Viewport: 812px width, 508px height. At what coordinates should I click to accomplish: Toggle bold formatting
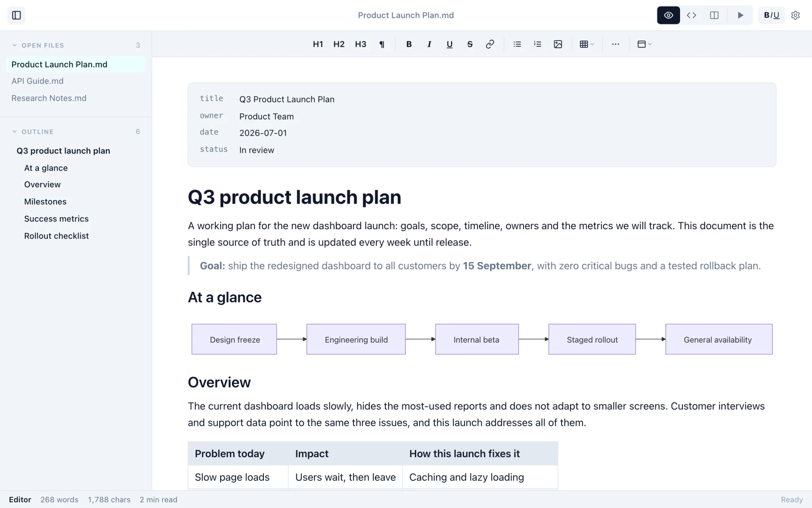click(409, 44)
